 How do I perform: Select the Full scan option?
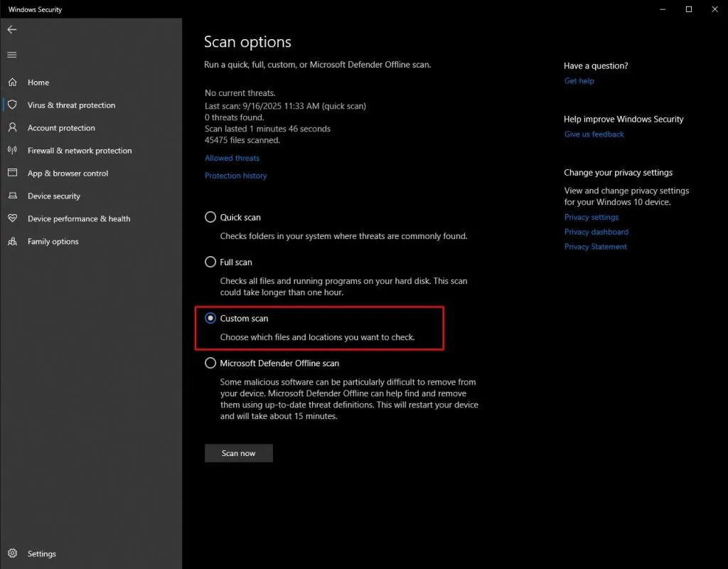coord(210,262)
